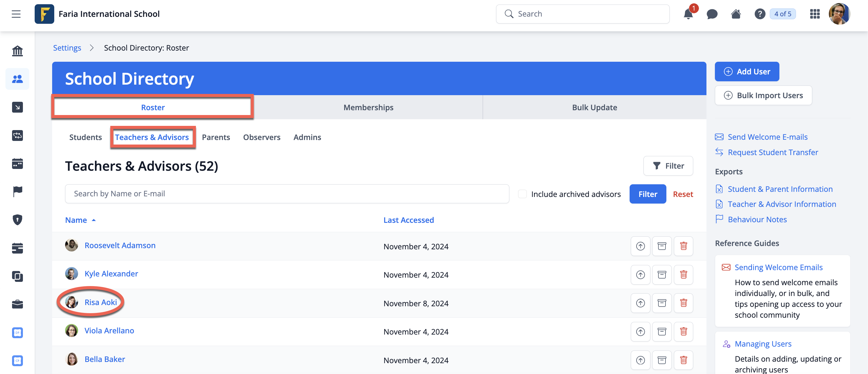This screenshot has height=374, width=868.
Task: Expand the Filter panel with the funnel button
Action: pos(668,166)
